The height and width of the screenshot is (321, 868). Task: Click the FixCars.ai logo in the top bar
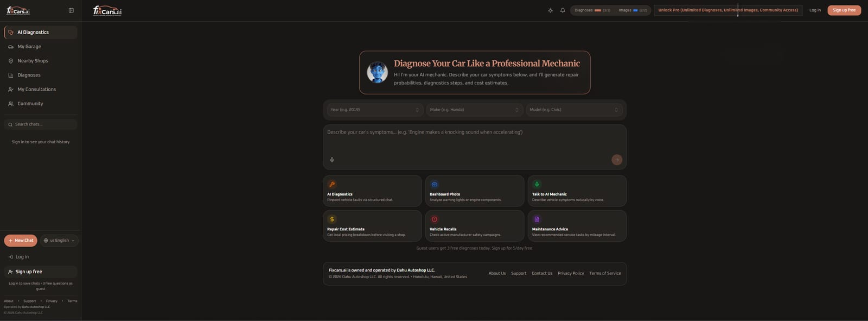(x=107, y=10)
